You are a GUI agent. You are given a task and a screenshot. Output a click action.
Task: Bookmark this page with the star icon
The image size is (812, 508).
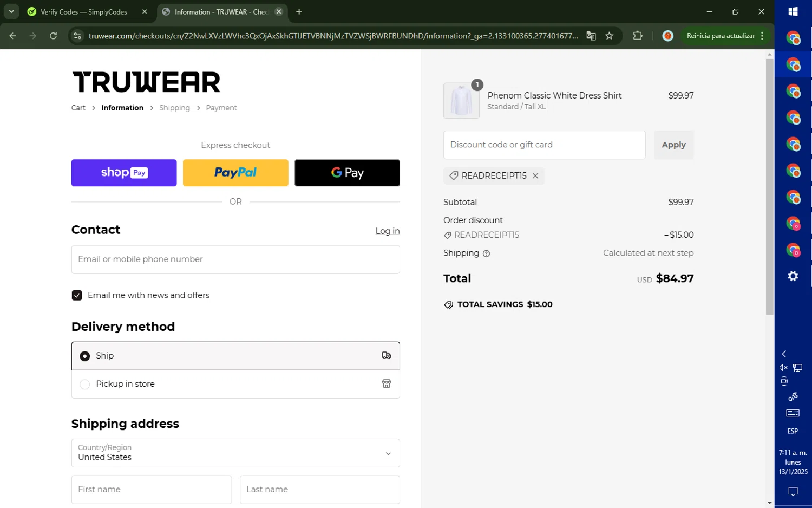tap(610, 36)
